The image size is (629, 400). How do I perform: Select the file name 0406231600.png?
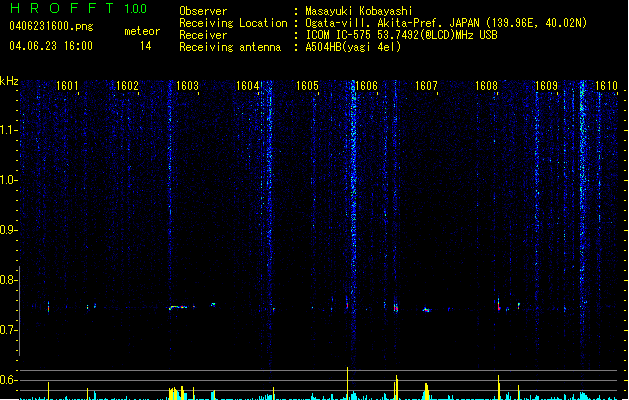pyautogui.click(x=51, y=26)
